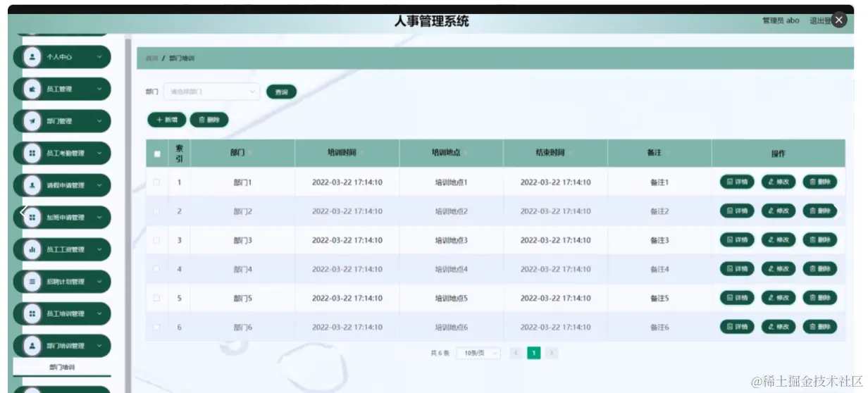Click 首页 in the breadcrumb
Image resolution: width=868 pixels, height=393 pixels.
[x=151, y=58]
